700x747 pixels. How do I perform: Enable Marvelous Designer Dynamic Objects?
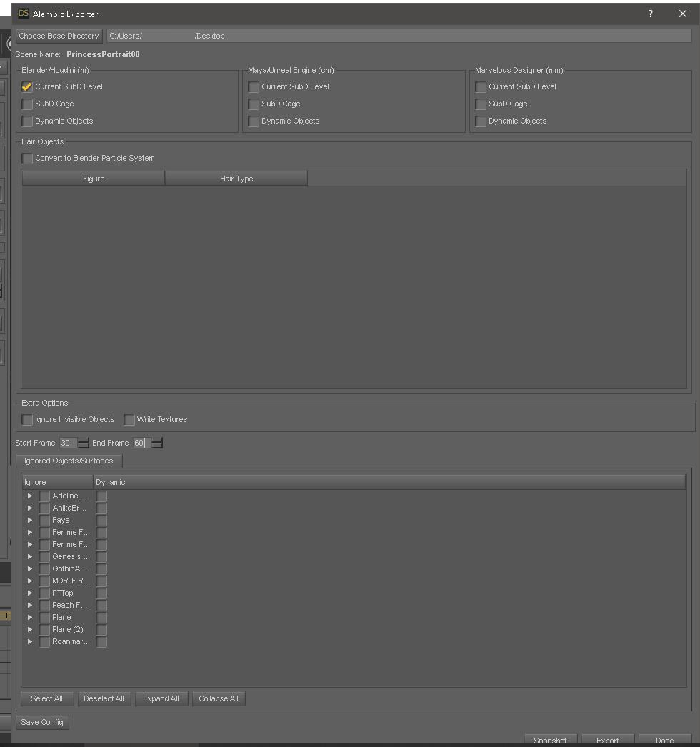[481, 121]
